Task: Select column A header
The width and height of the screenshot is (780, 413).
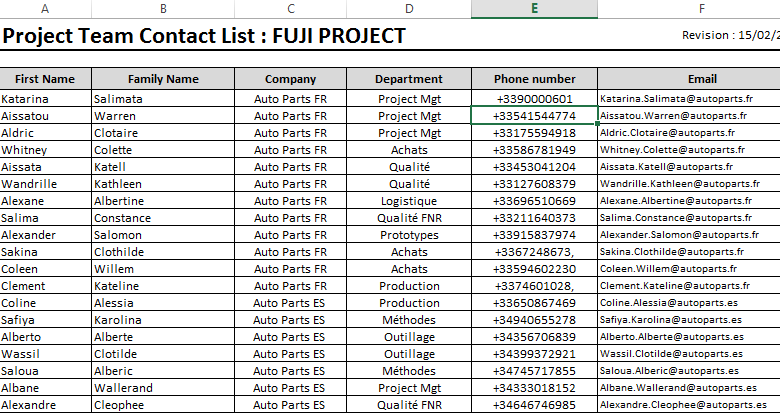Action: (44, 9)
